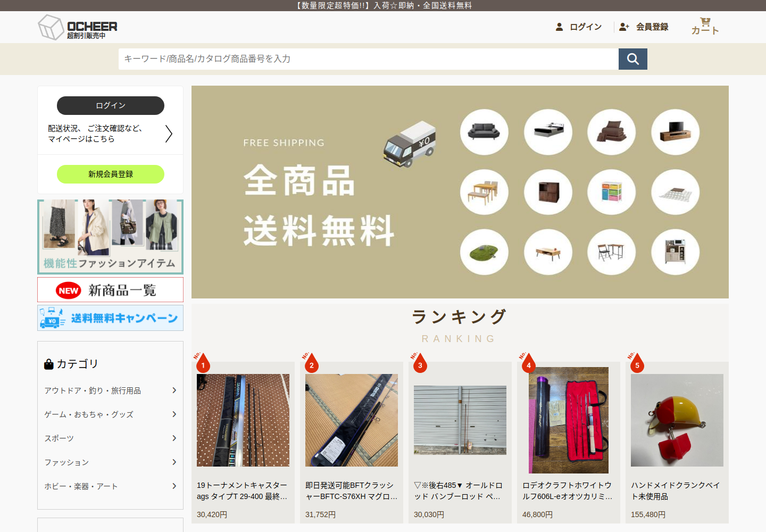Select the folding desk and chair circle icon
Image resolution: width=766 pixels, height=532 pixels.
[611, 252]
